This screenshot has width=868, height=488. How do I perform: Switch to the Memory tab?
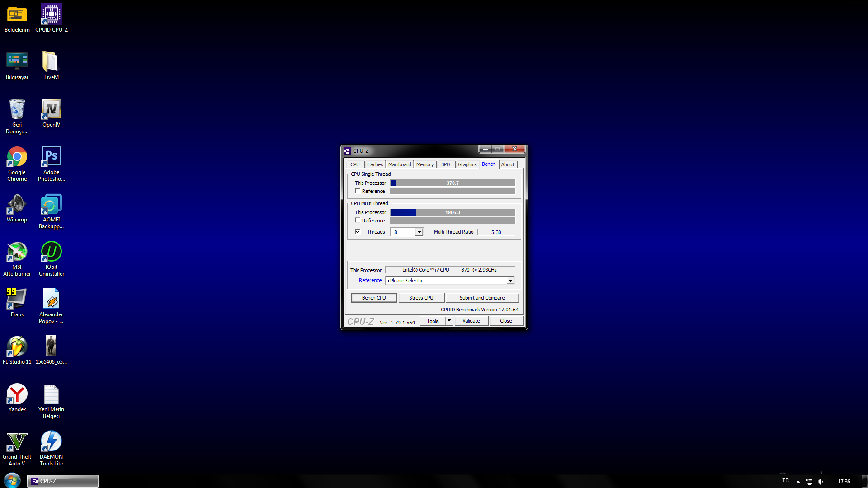[425, 164]
